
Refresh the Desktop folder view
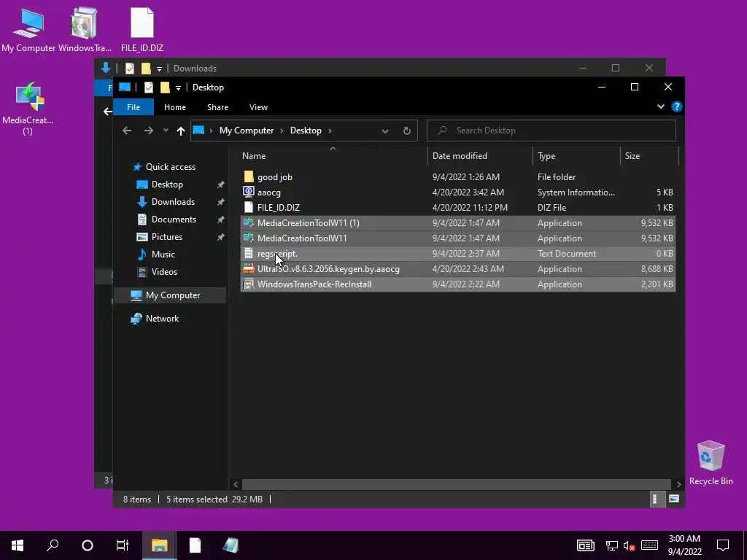(x=407, y=131)
